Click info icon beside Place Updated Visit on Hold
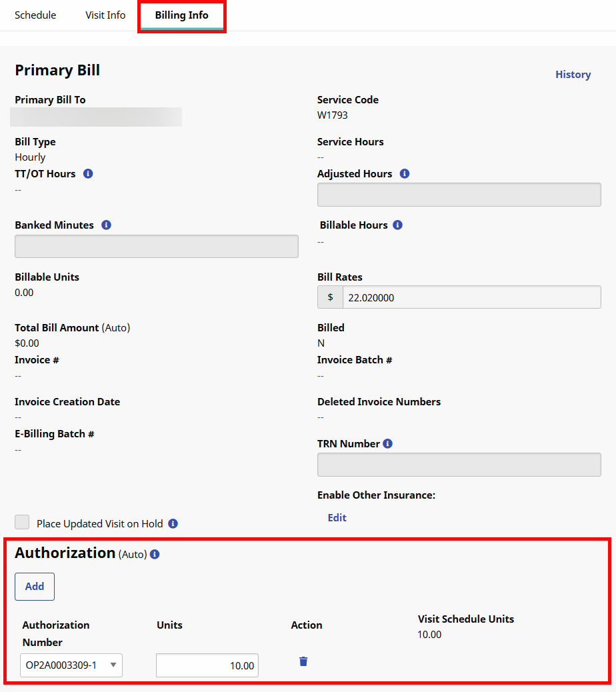This screenshot has width=616, height=692. click(x=173, y=524)
